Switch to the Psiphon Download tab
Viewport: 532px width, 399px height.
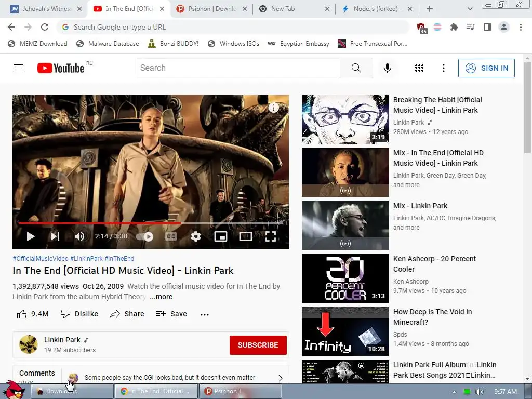(x=212, y=9)
